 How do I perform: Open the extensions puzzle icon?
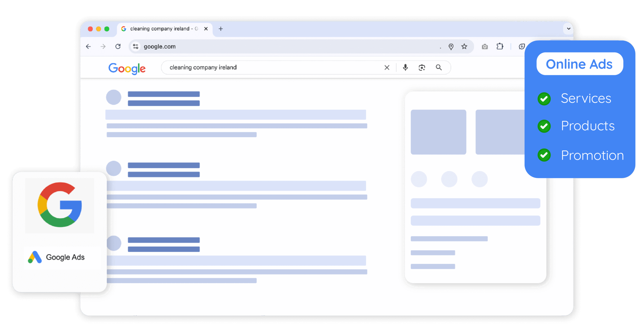pyautogui.click(x=500, y=47)
